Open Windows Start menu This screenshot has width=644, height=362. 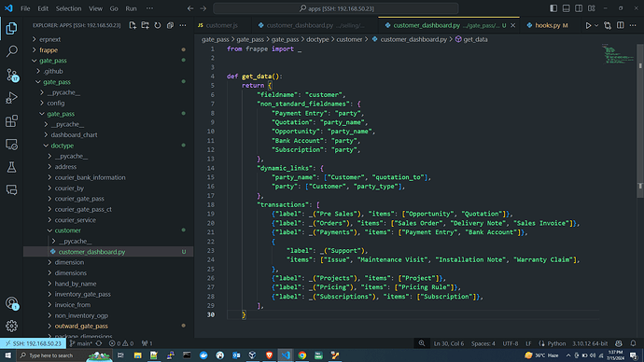coord(7,355)
